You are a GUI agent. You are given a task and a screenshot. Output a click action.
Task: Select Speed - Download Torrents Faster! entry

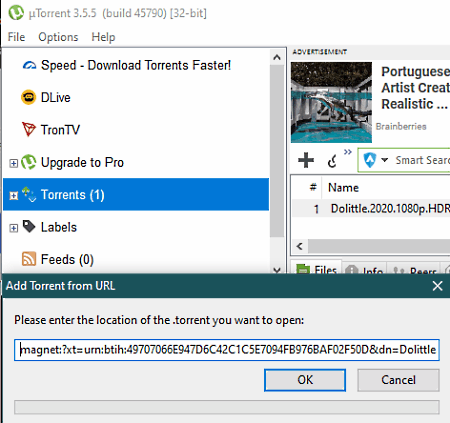pos(136,65)
